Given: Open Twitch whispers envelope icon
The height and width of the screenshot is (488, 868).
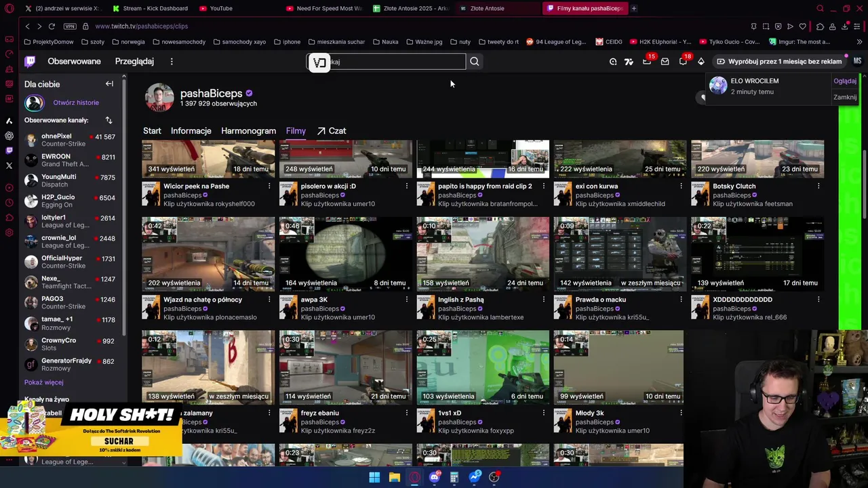Looking at the screenshot, I should tap(665, 62).
